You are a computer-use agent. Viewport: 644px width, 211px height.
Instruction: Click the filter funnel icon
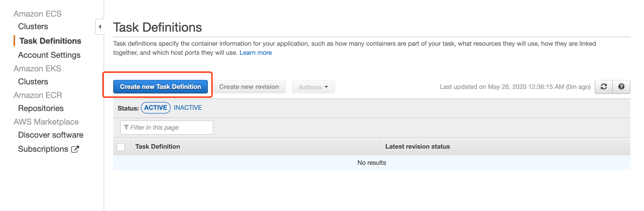pyautogui.click(x=126, y=127)
